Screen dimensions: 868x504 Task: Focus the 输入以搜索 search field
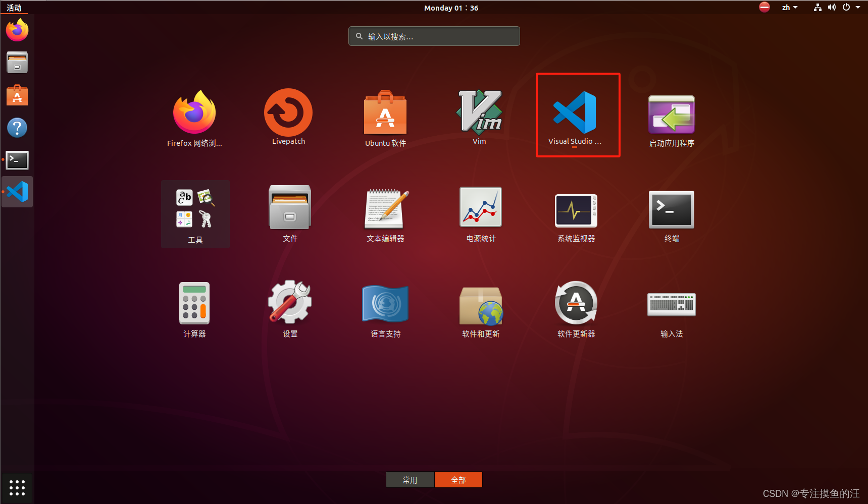tap(434, 36)
